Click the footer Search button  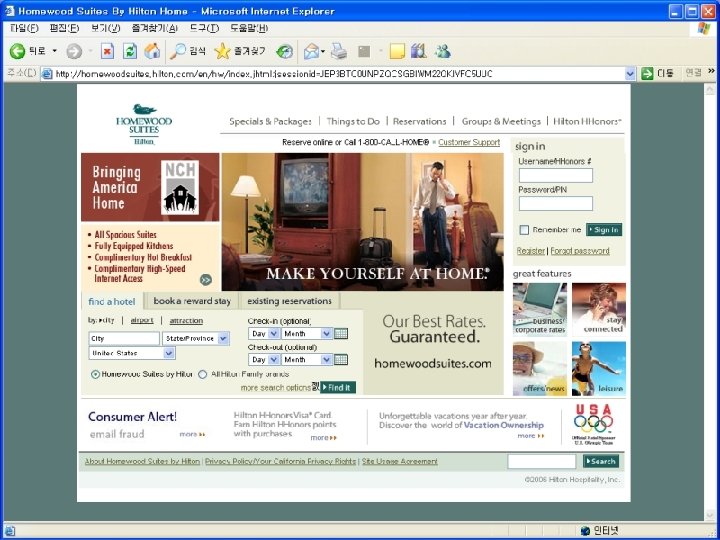pos(601,461)
